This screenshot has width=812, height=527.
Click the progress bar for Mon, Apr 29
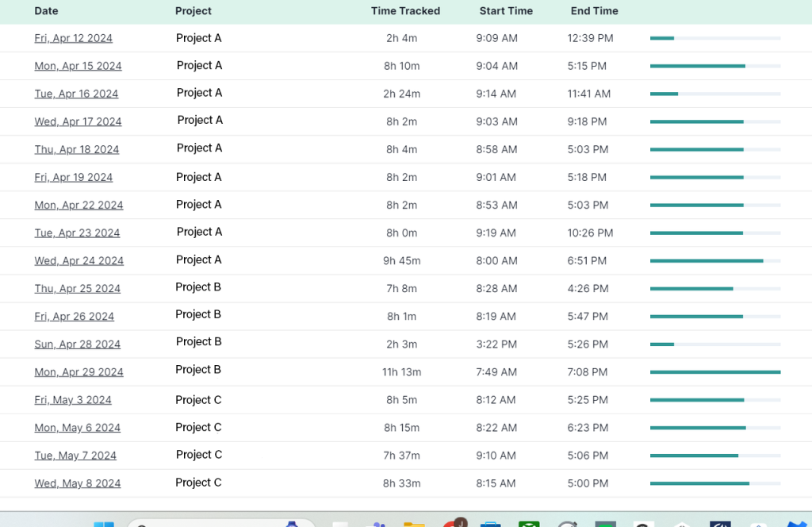tap(714, 372)
